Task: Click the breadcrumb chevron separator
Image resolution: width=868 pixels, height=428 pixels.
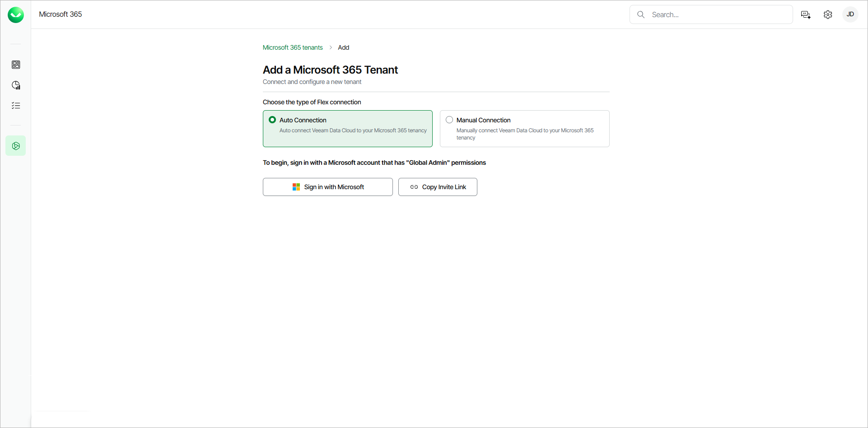Action: [331, 47]
